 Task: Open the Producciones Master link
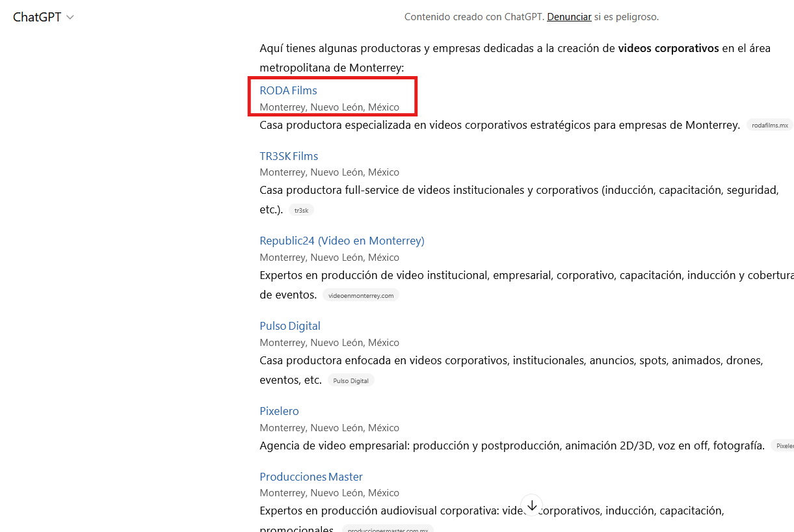(311, 477)
